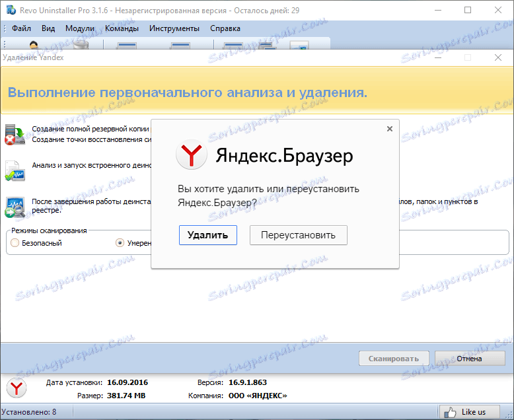Click the Удалить button in Yandex dialog

(208, 235)
